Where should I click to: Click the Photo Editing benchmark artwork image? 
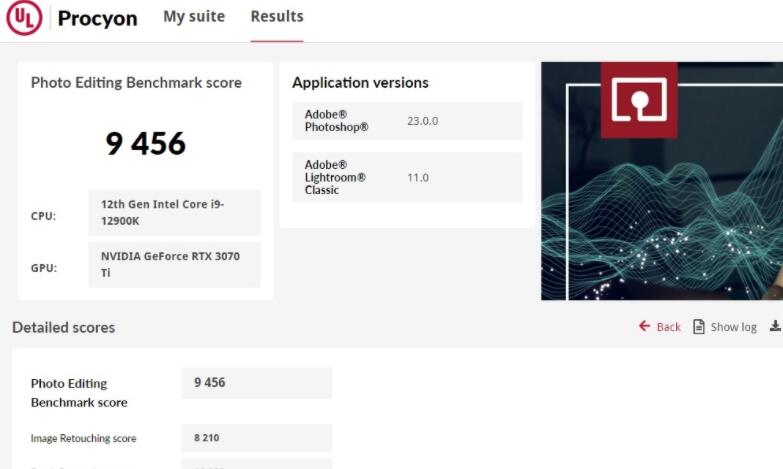click(x=662, y=220)
